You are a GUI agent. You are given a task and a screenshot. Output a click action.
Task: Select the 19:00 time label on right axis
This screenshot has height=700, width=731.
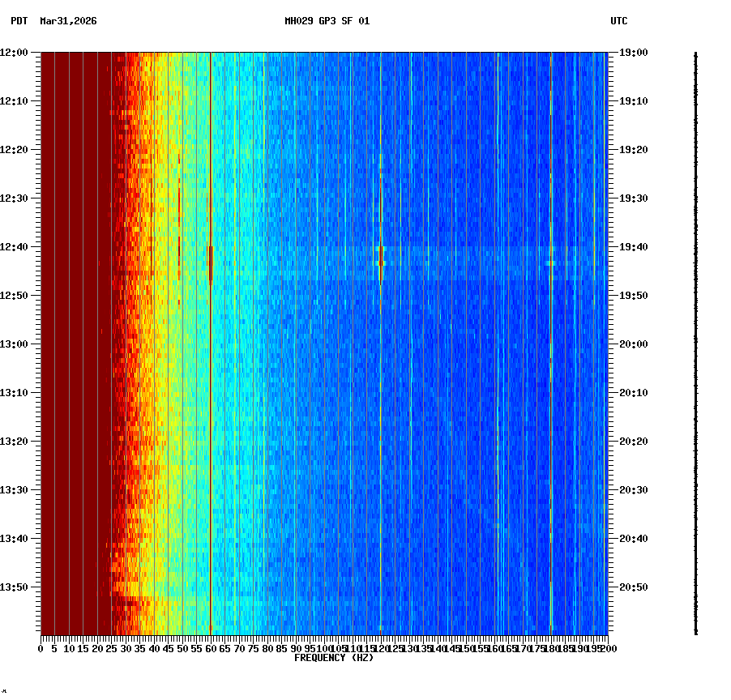pyautogui.click(x=634, y=52)
